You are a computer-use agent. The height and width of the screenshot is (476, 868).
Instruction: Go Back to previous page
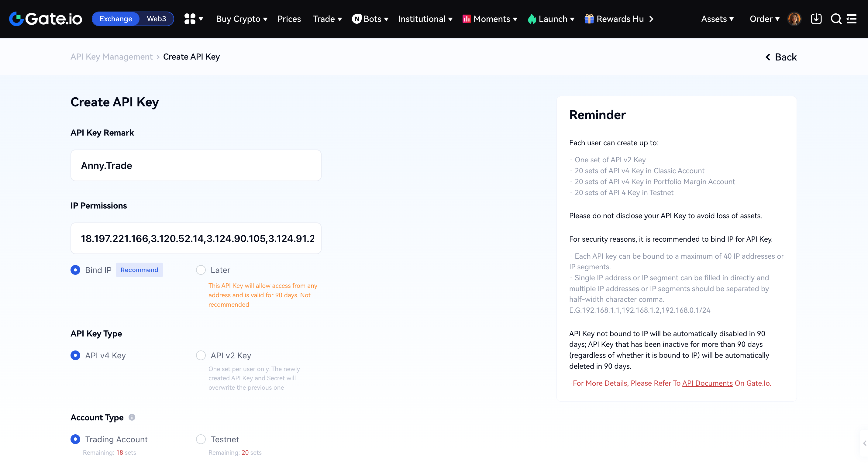(x=781, y=57)
